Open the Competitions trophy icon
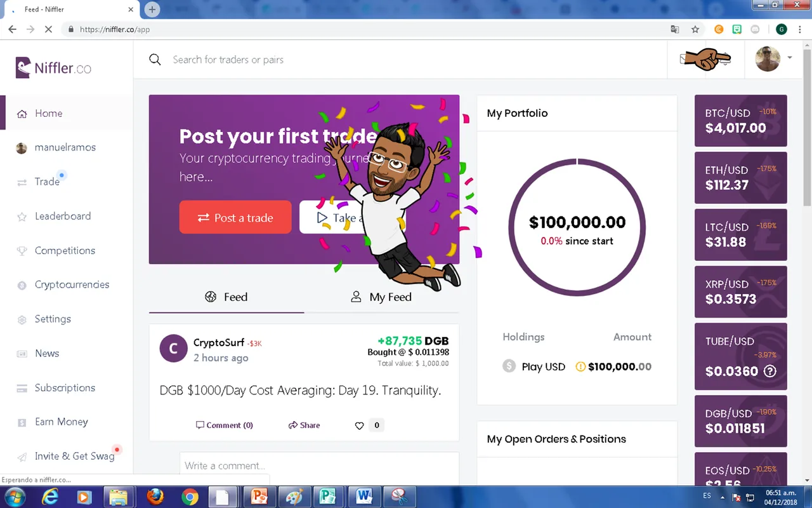The height and width of the screenshot is (508, 812). point(22,251)
